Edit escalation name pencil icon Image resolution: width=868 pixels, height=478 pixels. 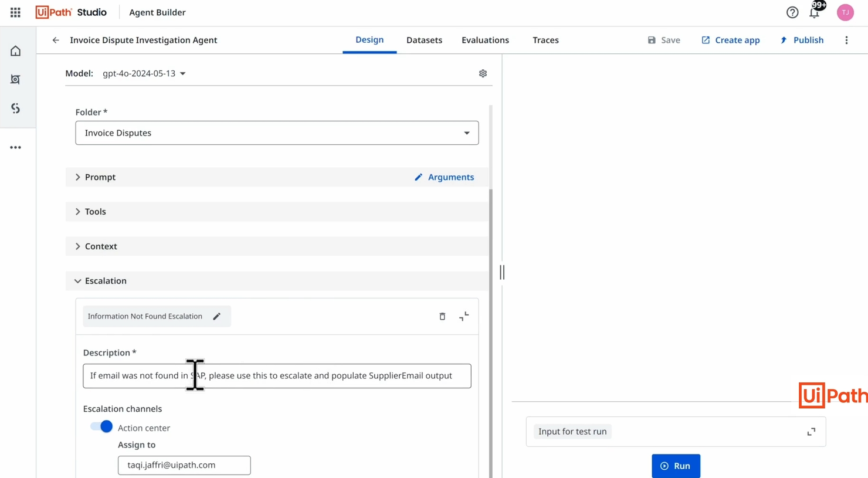pyautogui.click(x=217, y=316)
